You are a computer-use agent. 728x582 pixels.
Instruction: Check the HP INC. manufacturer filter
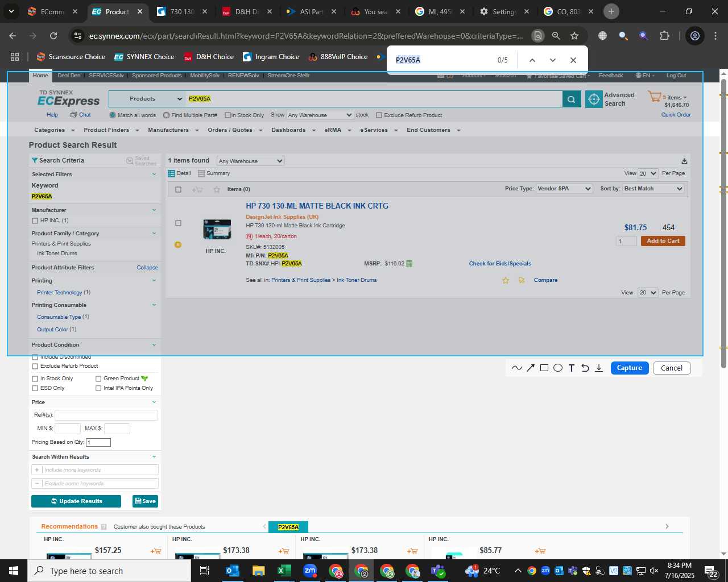click(x=35, y=221)
